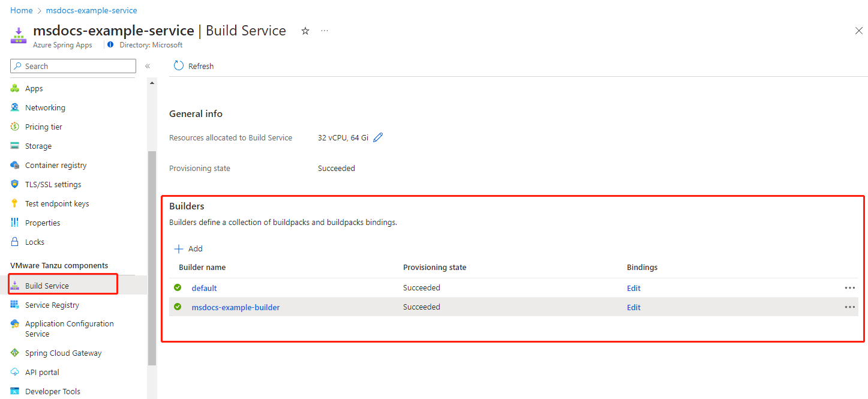Go to Container registry settings
The height and width of the screenshot is (399, 868).
pos(56,166)
